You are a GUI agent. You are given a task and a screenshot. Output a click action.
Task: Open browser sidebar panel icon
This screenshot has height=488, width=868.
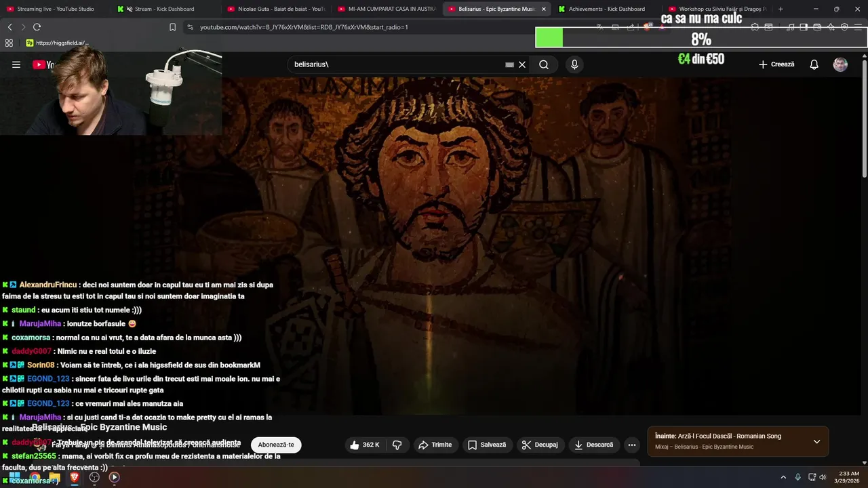pos(804,27)
